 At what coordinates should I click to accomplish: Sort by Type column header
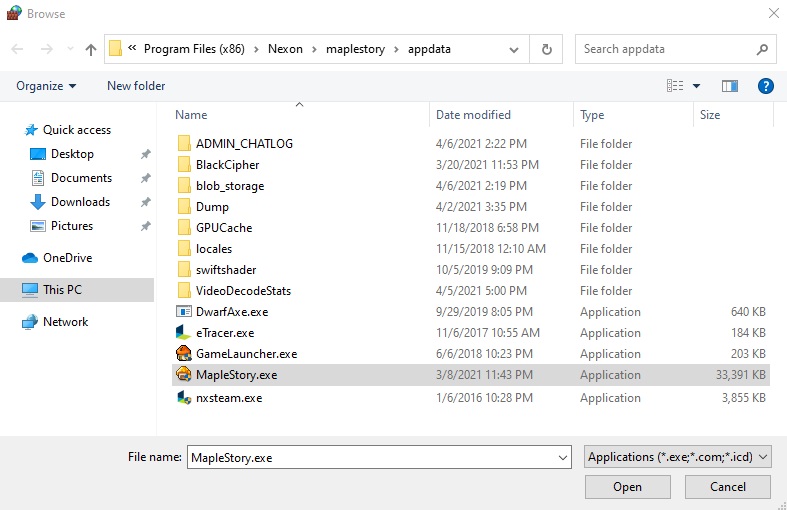point(592,115)
